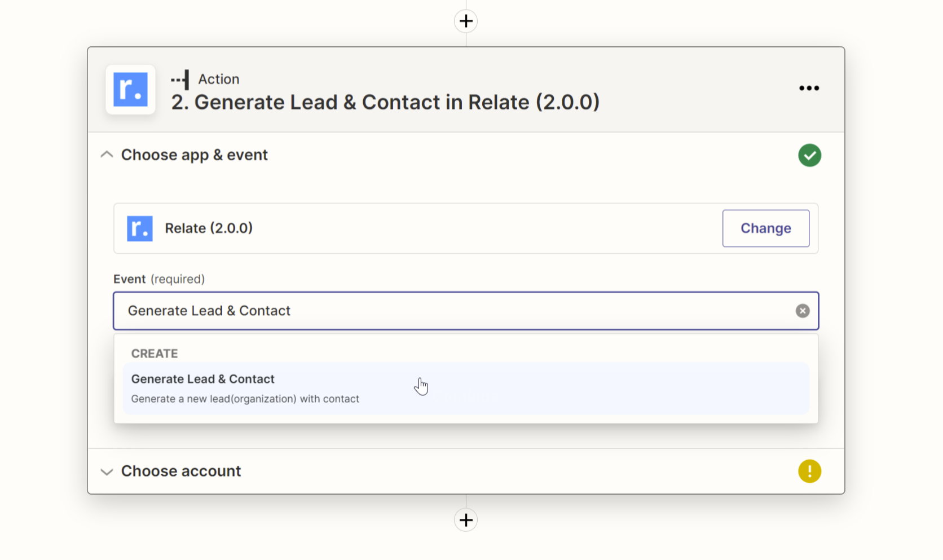Viewport: 943px width, 560px height.
Task: Expand the Choose account section
Action: point(107,471)
